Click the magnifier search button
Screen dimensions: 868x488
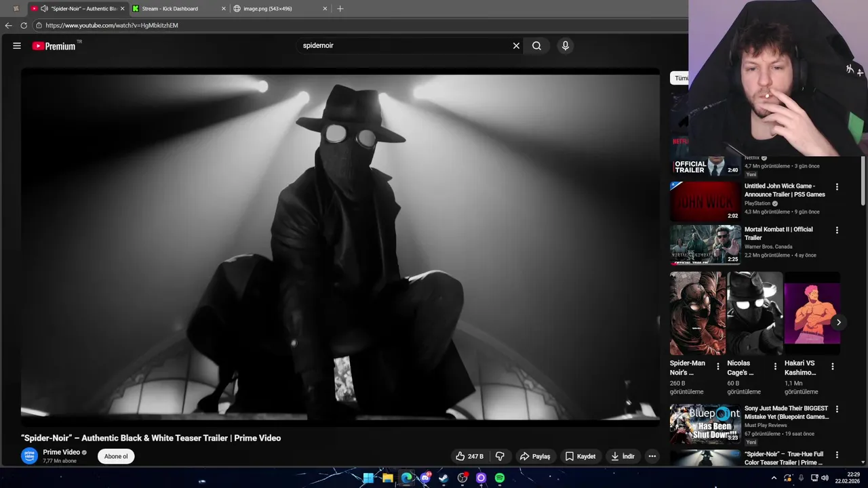(536, 45)
